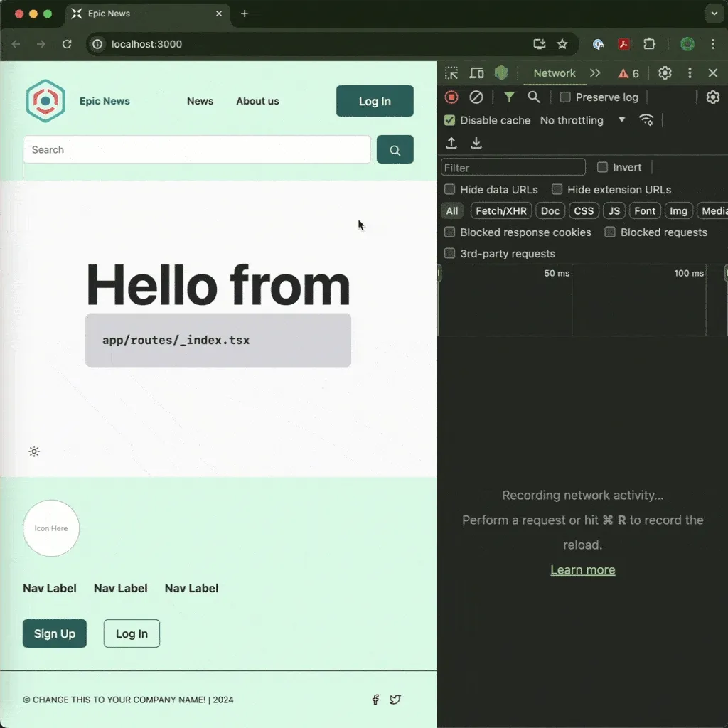Open Network panel settings gear
This screenshot has height=728, width=728.
[712, 97]
